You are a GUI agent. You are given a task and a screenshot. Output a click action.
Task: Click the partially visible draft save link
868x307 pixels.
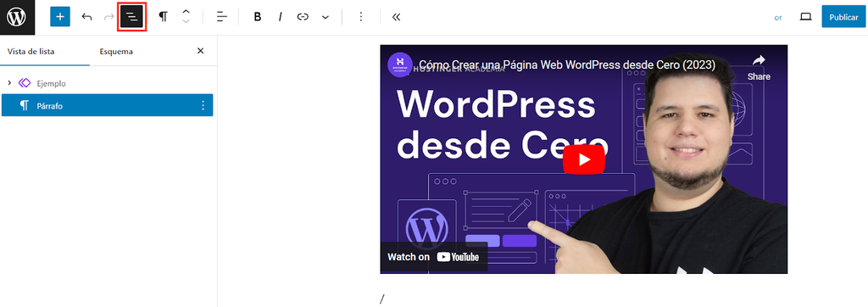click(778, 18)
